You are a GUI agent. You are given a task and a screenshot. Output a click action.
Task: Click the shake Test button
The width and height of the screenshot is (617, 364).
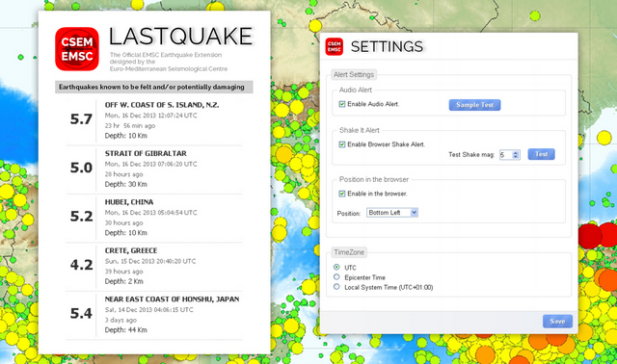[x=541, y=154]
